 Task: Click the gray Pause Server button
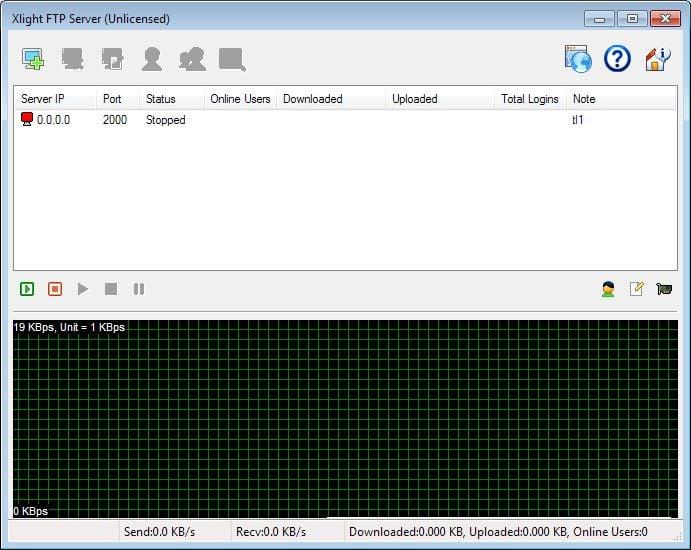(139, 289)
